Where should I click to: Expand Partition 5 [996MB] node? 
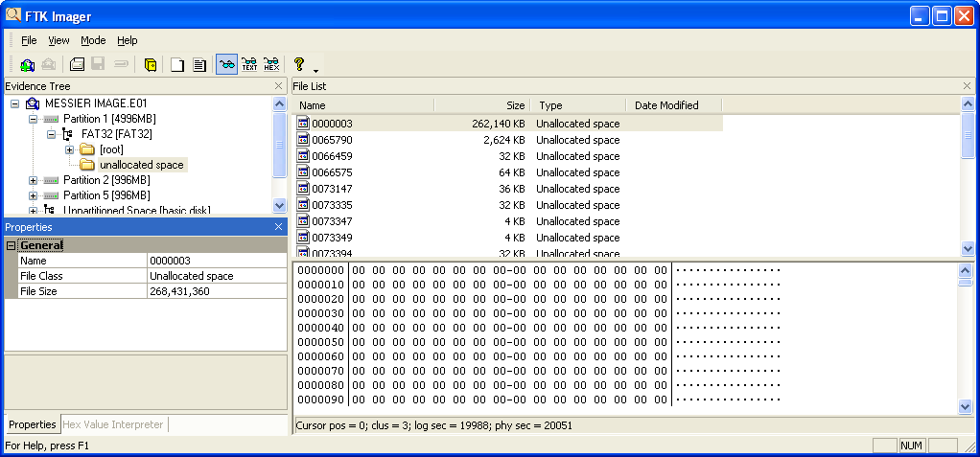pos(34,195)
